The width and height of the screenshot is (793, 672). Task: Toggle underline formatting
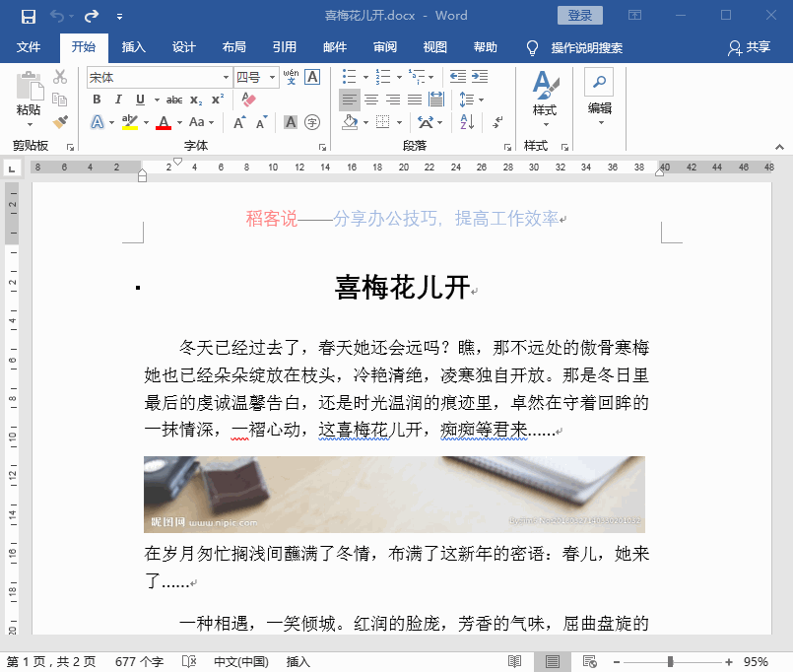coord(140,100)
